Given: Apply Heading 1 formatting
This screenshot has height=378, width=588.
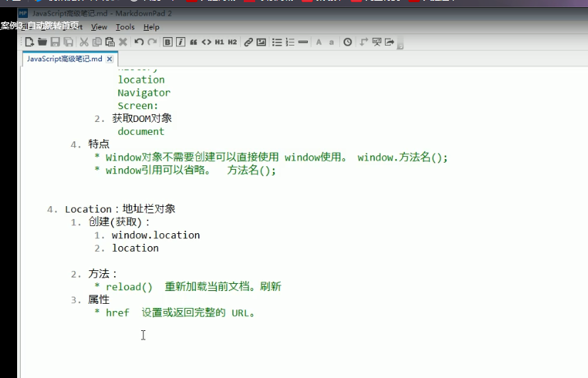Looking at the screenshot, I should pos(220,42).
